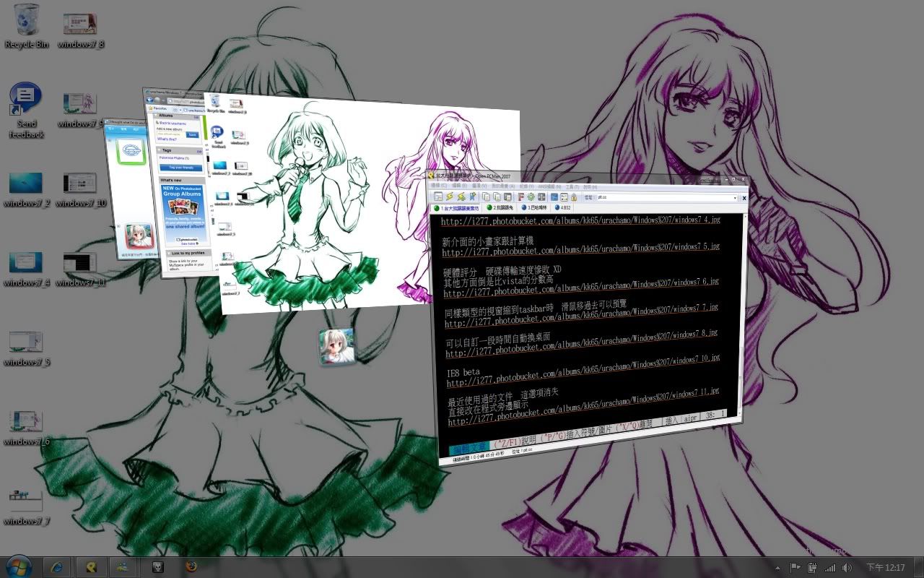Open Internet Explorer from the taskbar
924x578 pixels.
(x=57, y=566)
